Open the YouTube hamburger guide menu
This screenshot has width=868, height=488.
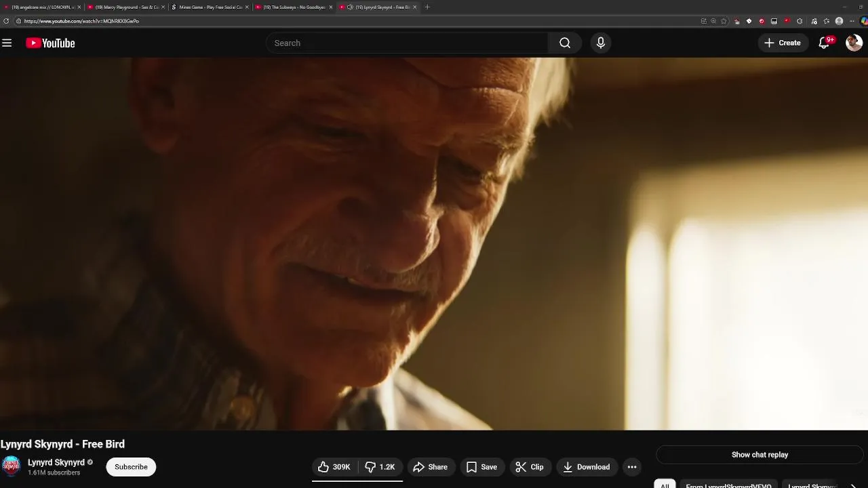[7, 43]
